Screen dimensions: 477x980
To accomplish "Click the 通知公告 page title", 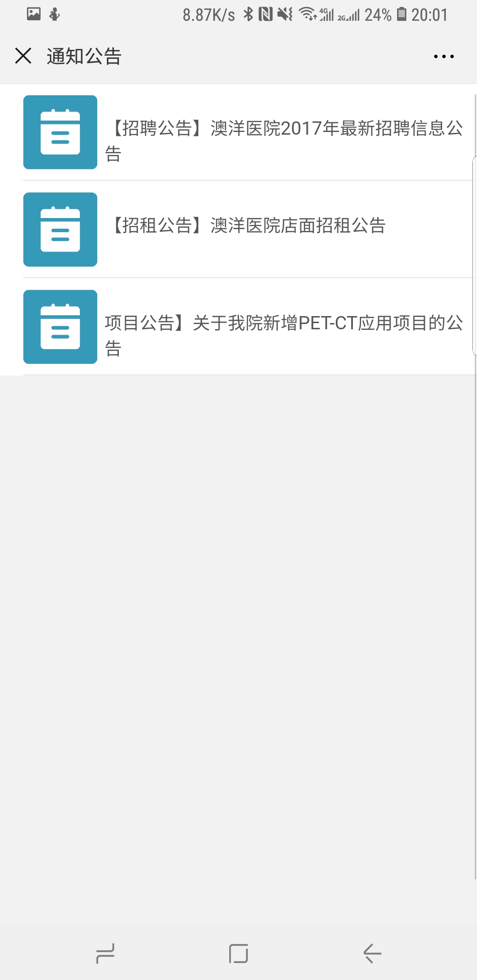I will pos(84,56).
